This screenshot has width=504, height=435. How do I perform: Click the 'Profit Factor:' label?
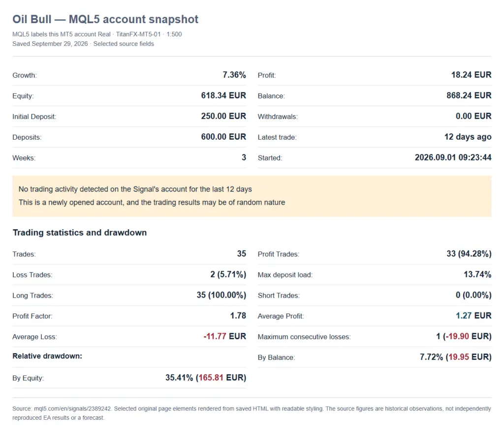pos(32,316)
